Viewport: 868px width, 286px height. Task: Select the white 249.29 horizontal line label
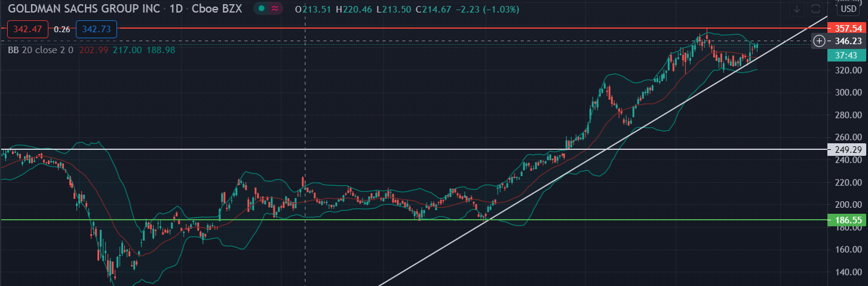(848, 149)
